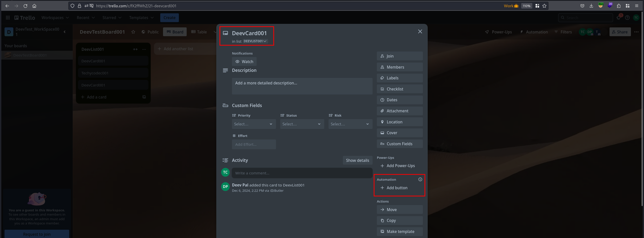This screenshot has width=644, height=238.
Task: Click the Show details button
Action: [357, 160]
